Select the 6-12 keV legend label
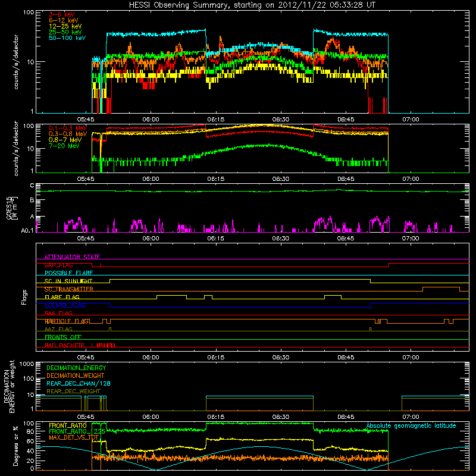The image size is (476, 476). (64, 20)
